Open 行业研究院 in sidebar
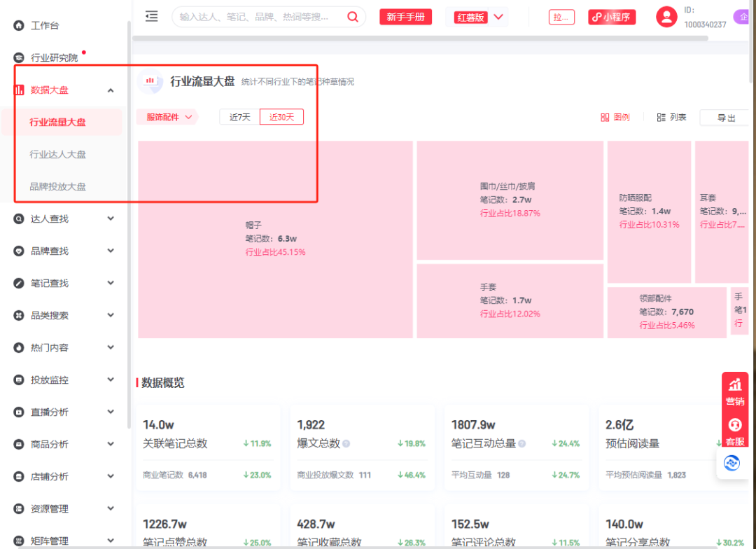Image resolution: width=756 pixels, height=549 pixels. [x=54, y=58]
